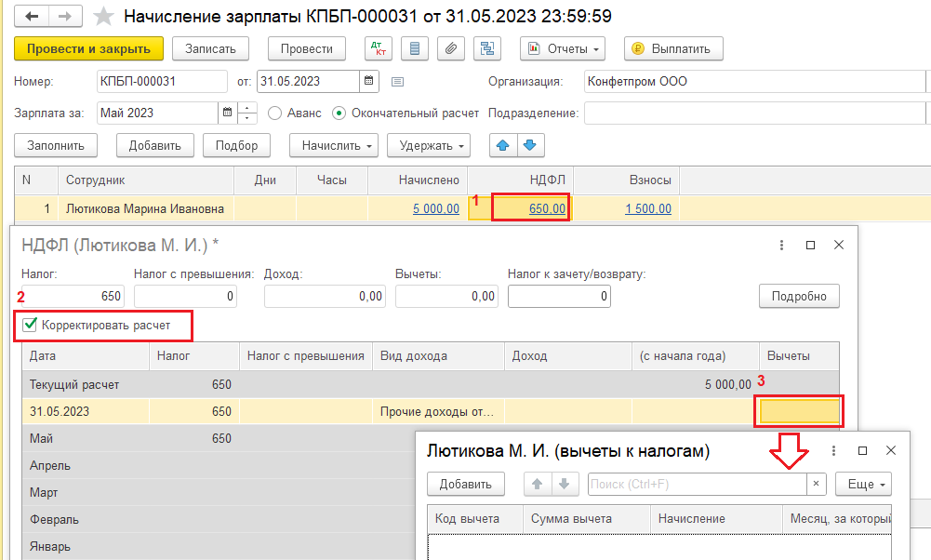Open the 650,00 НДФЛ link

pyautogui.click(x=547, y=209)
